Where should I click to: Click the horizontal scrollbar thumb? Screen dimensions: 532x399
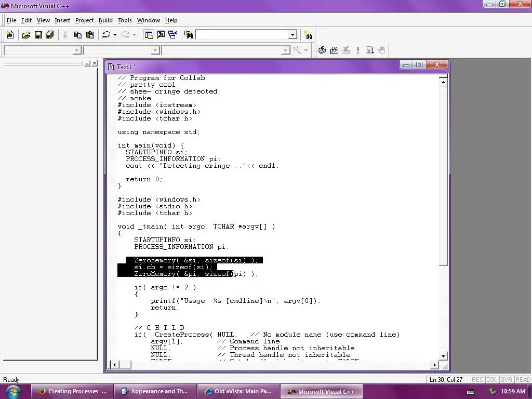pos(125,365)
